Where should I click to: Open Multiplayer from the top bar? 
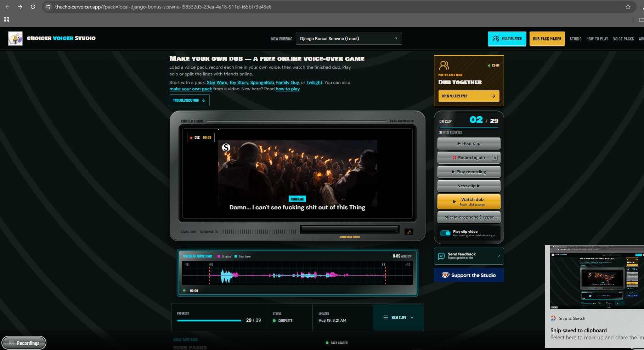[x=507, y=39]
